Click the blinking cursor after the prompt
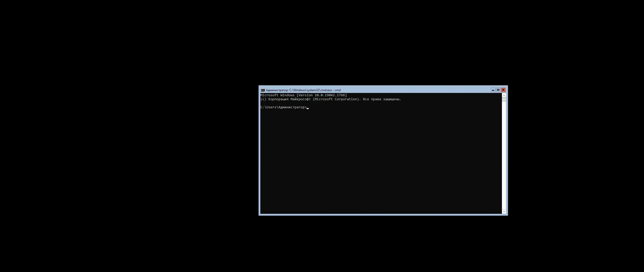Image resolution: width=644 pixels, height=272 pixels. coord(308,108)
